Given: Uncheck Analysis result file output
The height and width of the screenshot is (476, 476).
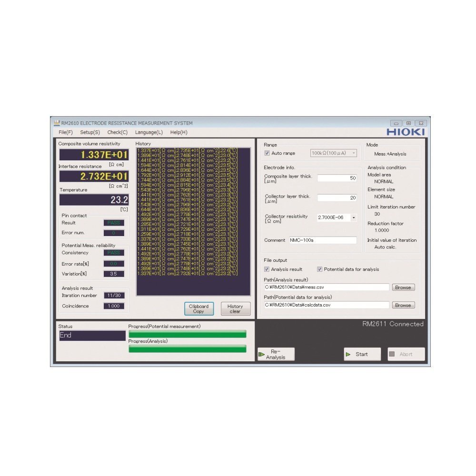Looking at the screenshot, I should click(267, 269).
